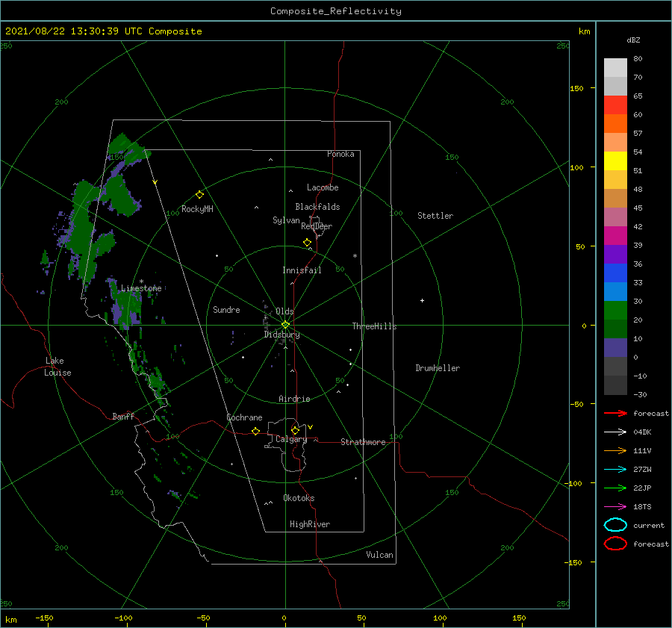Click the Sylvan label
Image resolution: width=672 pixels, height=628 pixels.
tap(286, 220)
